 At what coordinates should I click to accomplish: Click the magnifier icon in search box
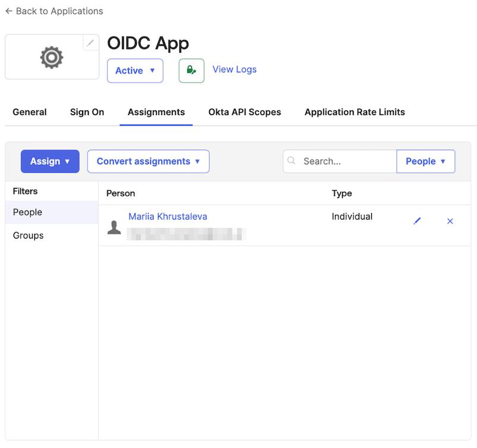[x=291, y=161]
